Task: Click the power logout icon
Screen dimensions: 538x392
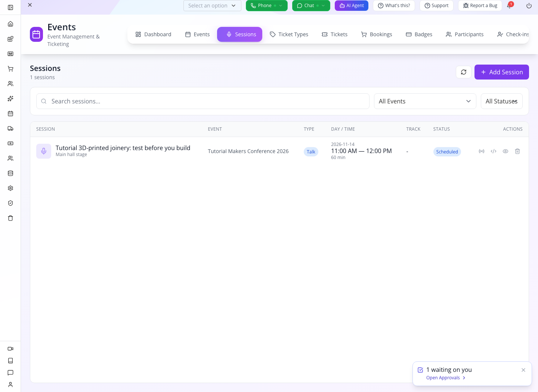Action: pos(529,6)
